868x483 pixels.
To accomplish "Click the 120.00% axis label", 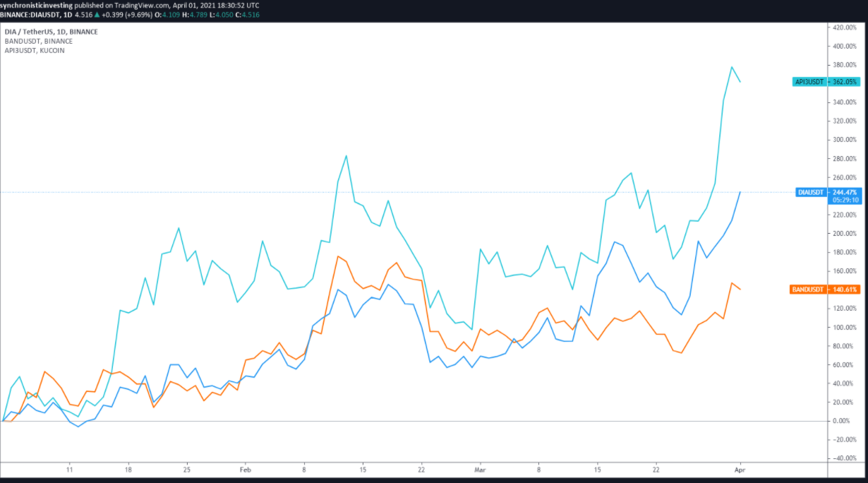I will click(x=845, y=309).
